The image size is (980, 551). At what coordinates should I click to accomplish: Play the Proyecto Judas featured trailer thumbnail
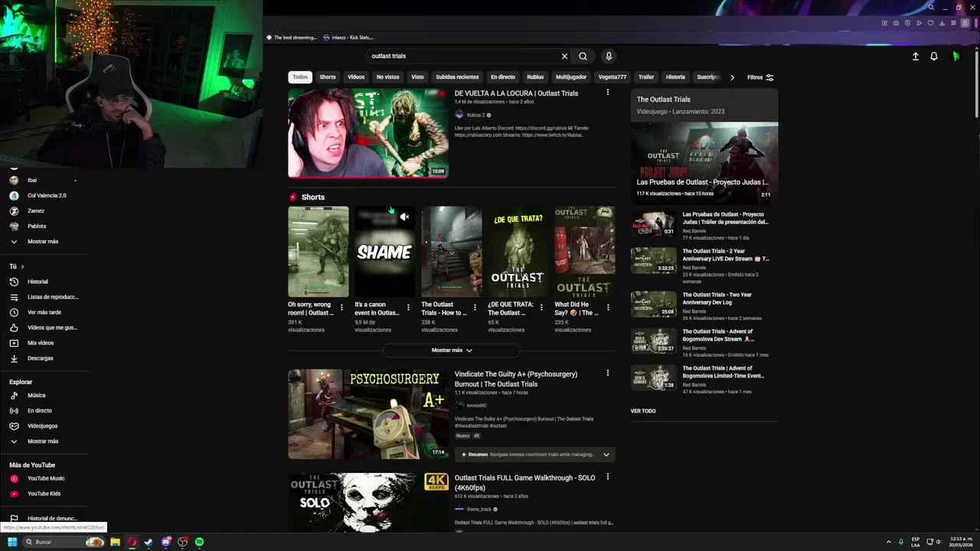click(704, 162)
